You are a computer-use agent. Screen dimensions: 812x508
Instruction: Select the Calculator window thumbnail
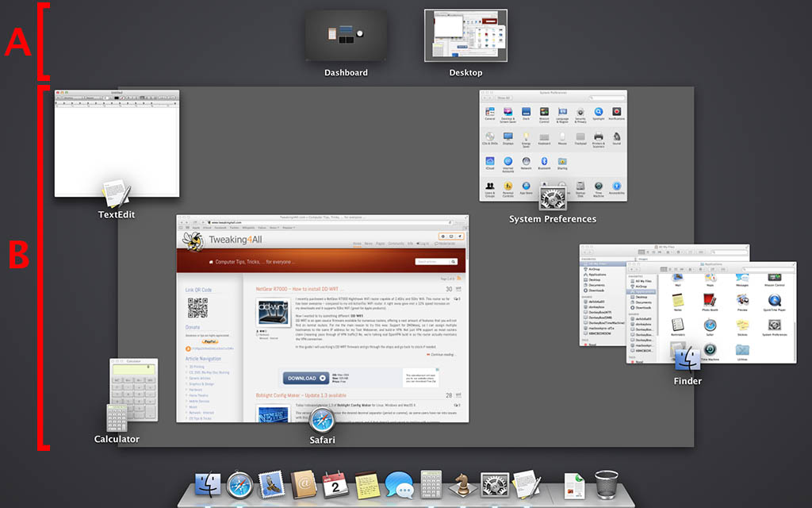coord(134,389)
